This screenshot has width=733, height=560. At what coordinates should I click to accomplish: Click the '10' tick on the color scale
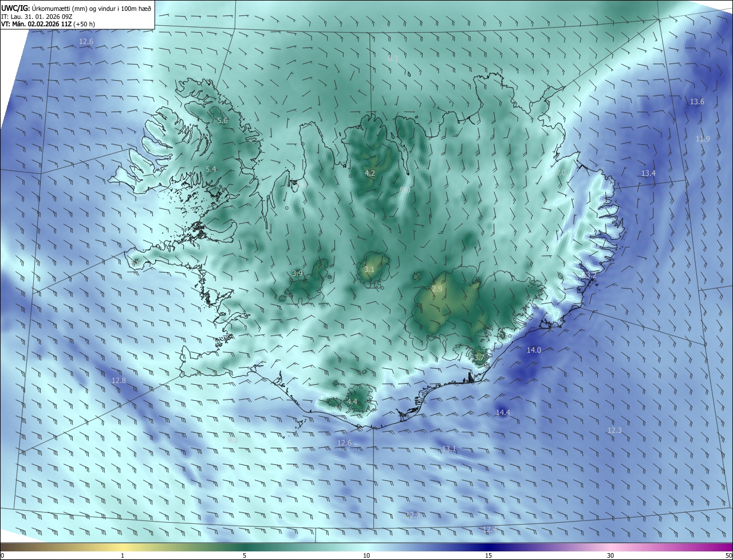point(366,555)
